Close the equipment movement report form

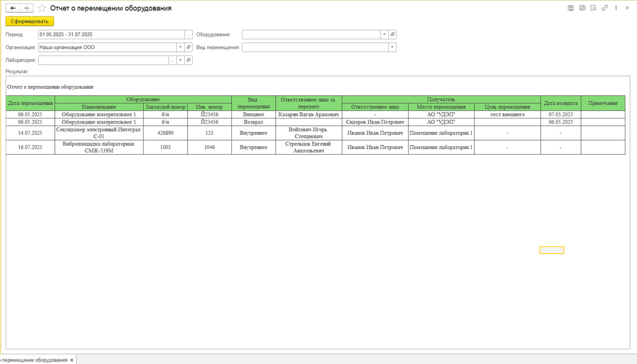[627, 8]
